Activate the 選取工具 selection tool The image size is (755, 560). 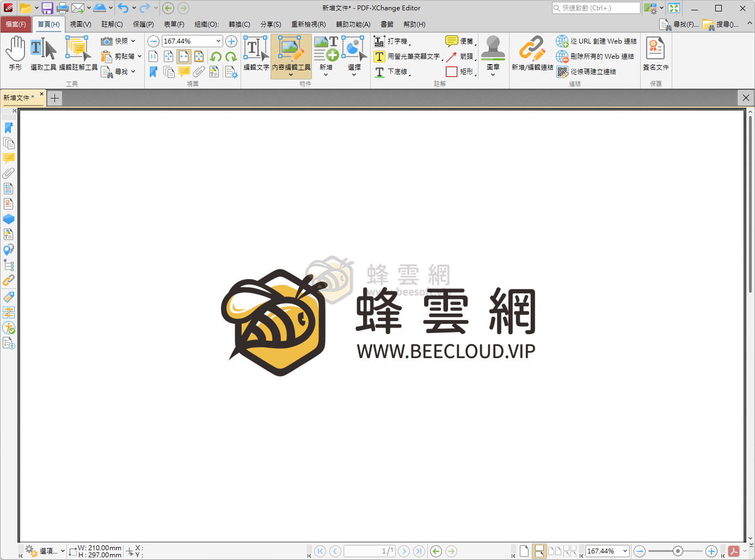44,53
